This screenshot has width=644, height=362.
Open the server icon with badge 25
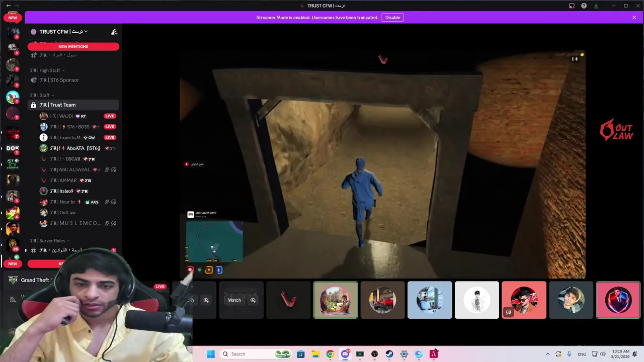pyautogui.click(x=13, y=244)
